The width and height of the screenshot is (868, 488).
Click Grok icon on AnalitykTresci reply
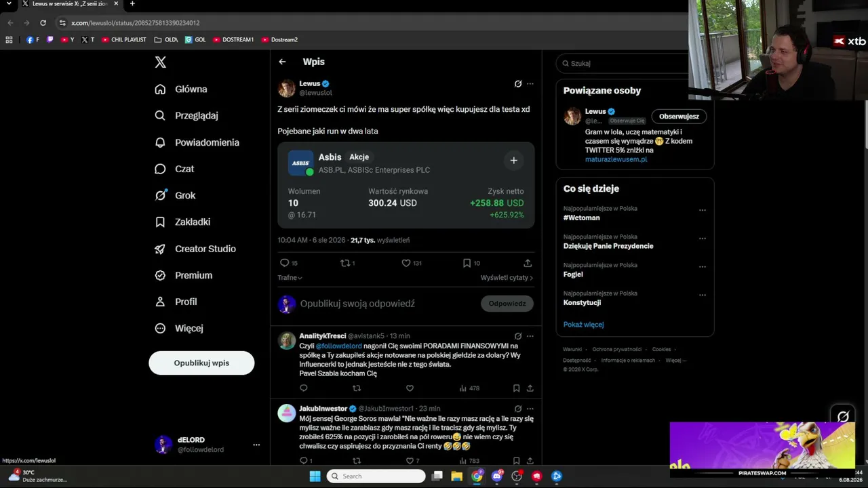coord(518,336)
